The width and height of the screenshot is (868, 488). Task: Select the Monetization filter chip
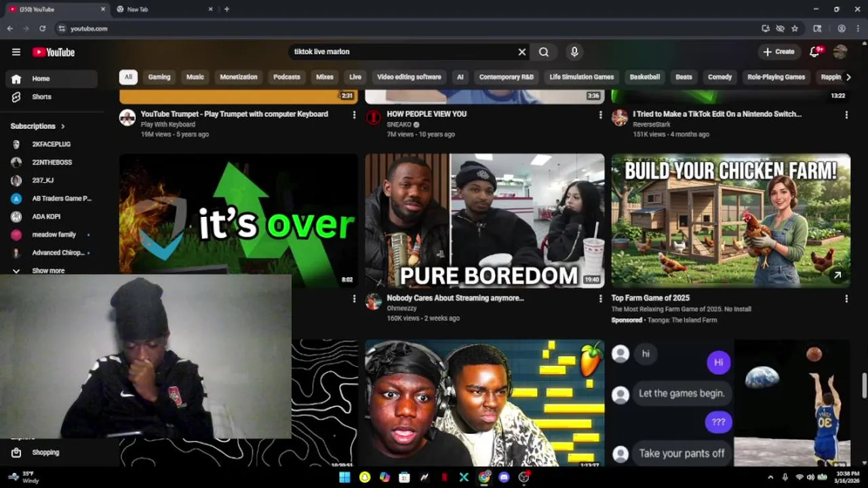coord(239,77)
